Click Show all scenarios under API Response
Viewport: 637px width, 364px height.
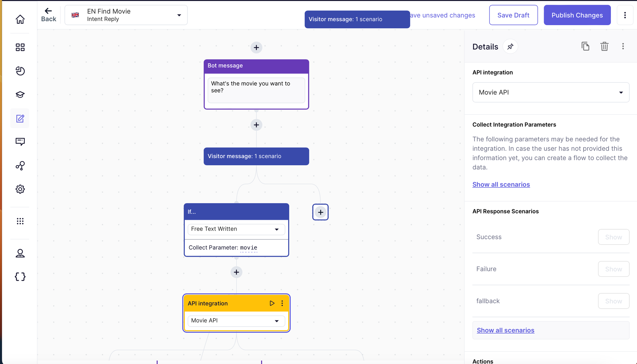(505, 330)
